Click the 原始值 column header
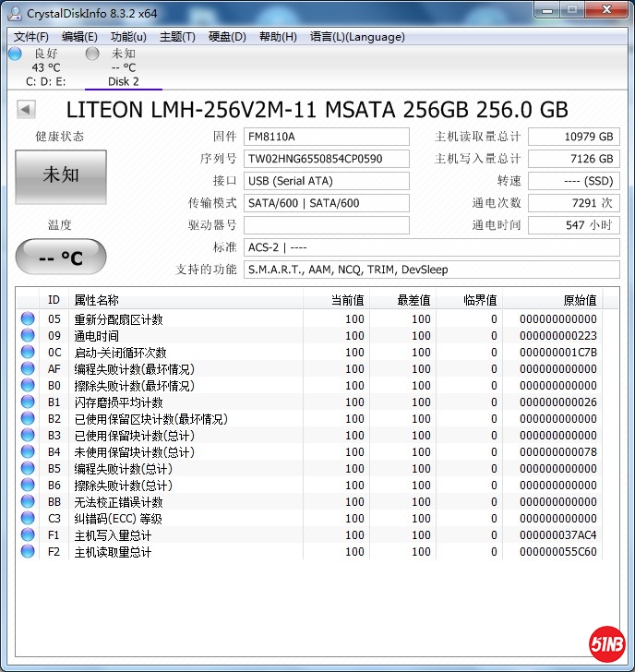The width and height of the screenshot is (635, 672). pyautogui.click(x=580, y=300)
